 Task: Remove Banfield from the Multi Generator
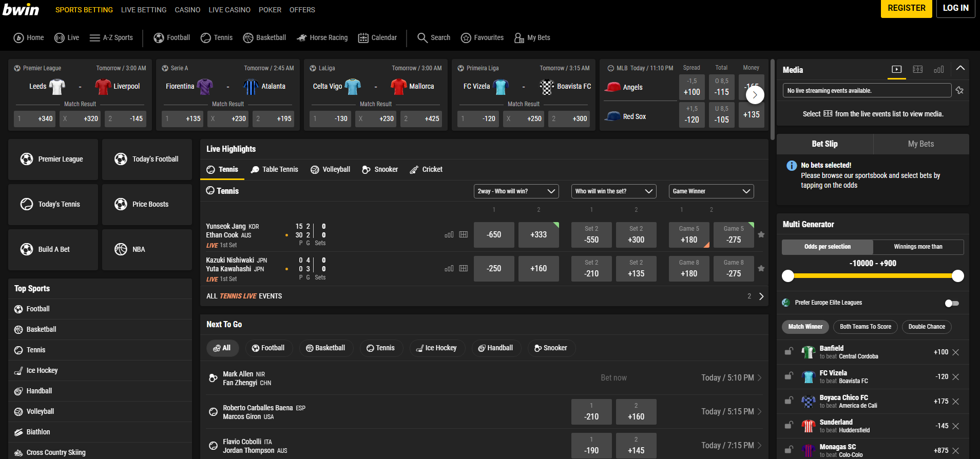[956, 352]
